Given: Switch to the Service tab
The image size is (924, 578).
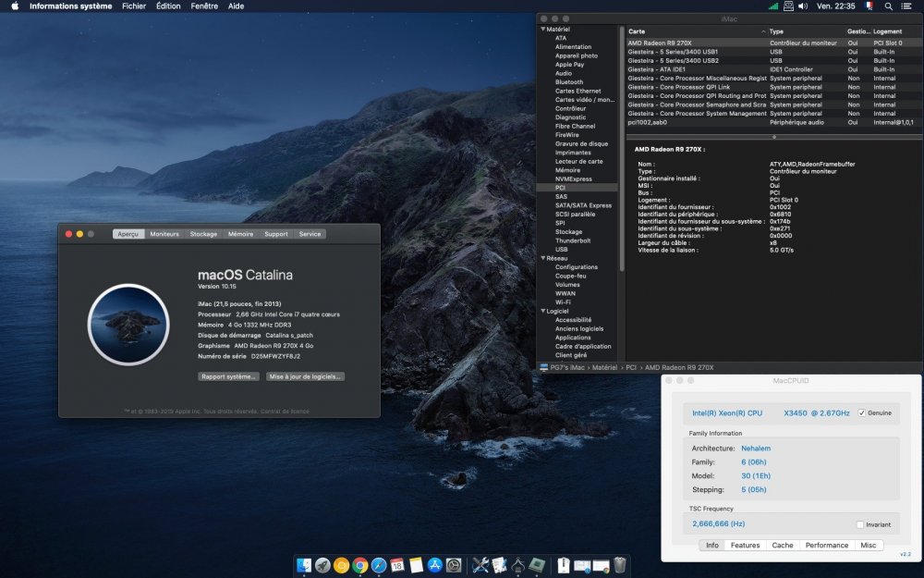Looking at the screenshot, I should (310, 234).
